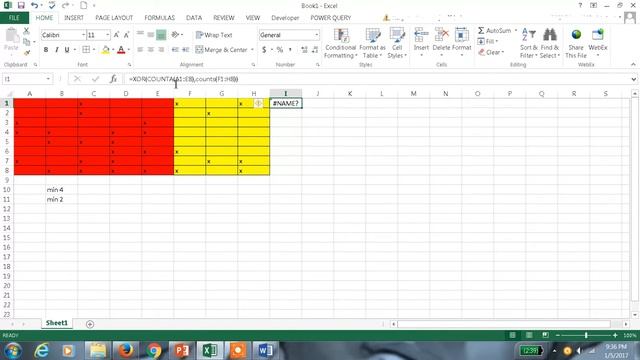Apply the red font color

coord(121,50)
